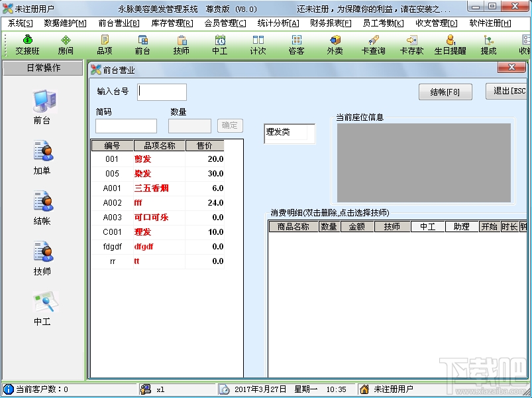Click the 卡存款 card deposit icon
Screen dimensions: 532x398
[411, 45]
